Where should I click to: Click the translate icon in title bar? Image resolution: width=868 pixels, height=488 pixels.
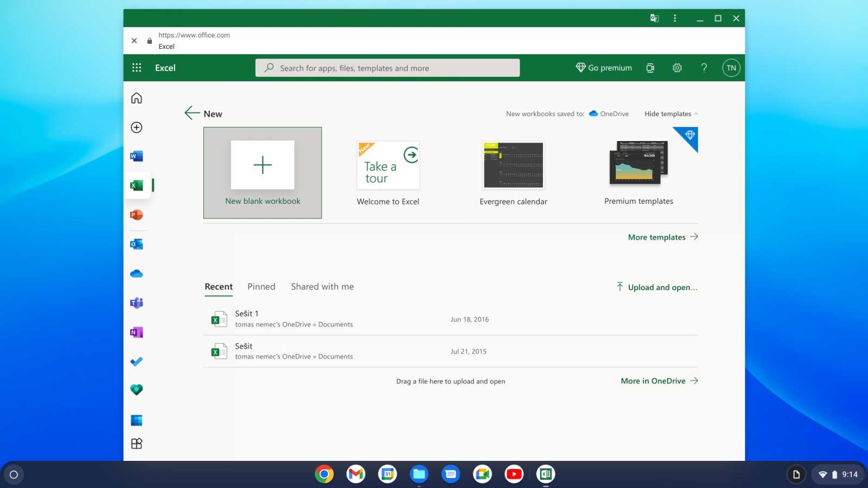pos(654,18)
